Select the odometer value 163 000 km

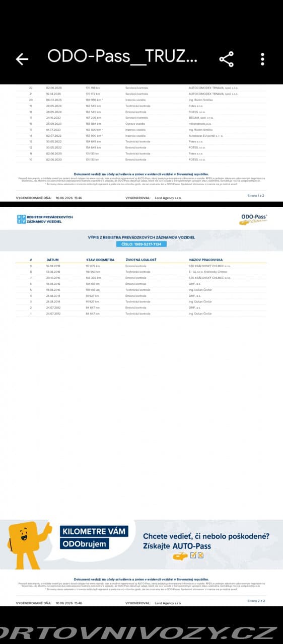(94, 130)
